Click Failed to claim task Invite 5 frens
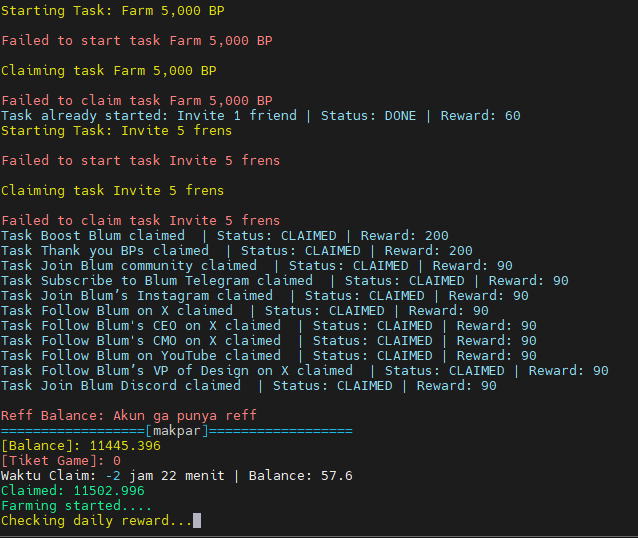 [x=140, y=221]
